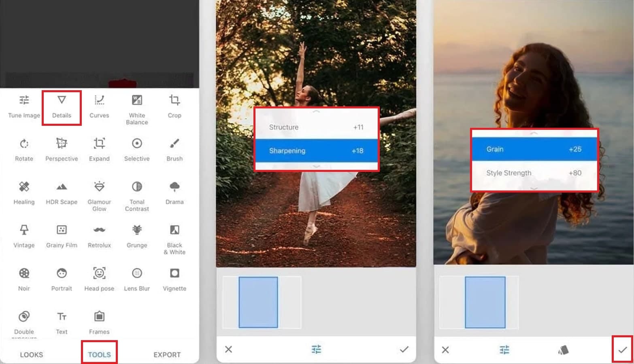Tap the up chevron above Grain
This screenshot has width=634, height=364.
(x=534, y=133)
